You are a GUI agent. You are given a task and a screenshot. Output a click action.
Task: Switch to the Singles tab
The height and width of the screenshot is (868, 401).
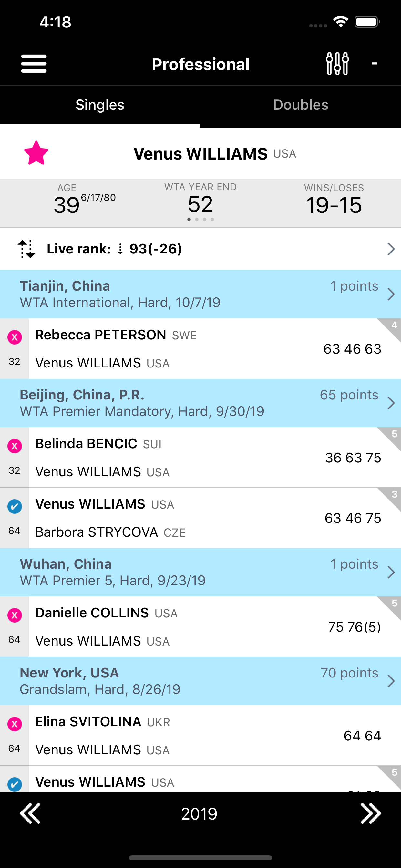point(100,105)
